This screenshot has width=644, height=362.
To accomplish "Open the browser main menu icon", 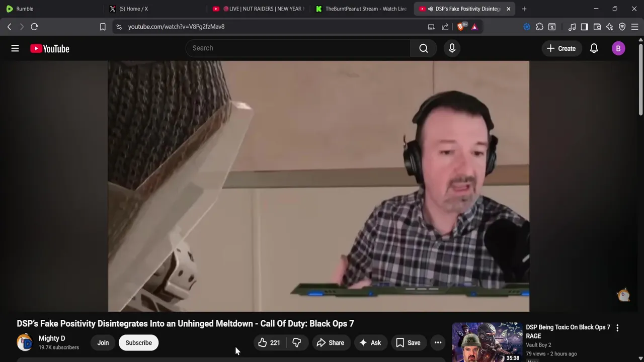I will click(x=635, y=27).
